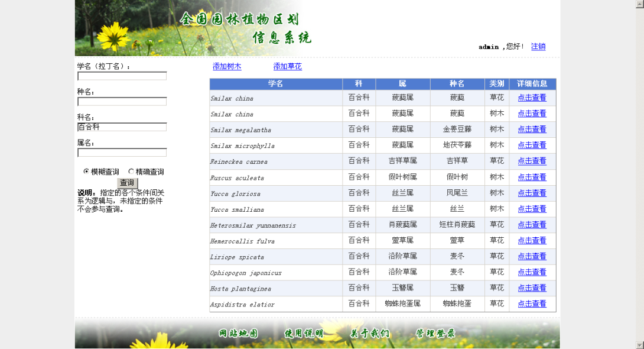
Task: Open 关于我们 in the footer menu
Action: tap(369, 334)
